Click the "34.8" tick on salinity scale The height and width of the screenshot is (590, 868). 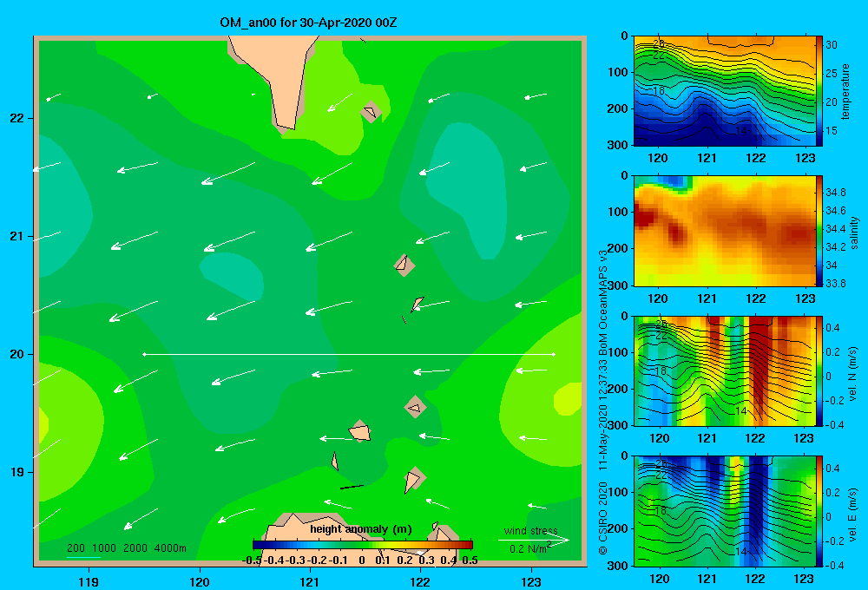click(835, 192)
